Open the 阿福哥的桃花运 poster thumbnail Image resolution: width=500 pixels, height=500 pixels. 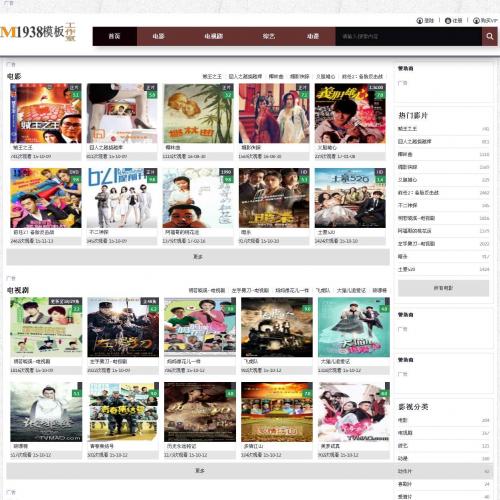(x=198, y=198)
